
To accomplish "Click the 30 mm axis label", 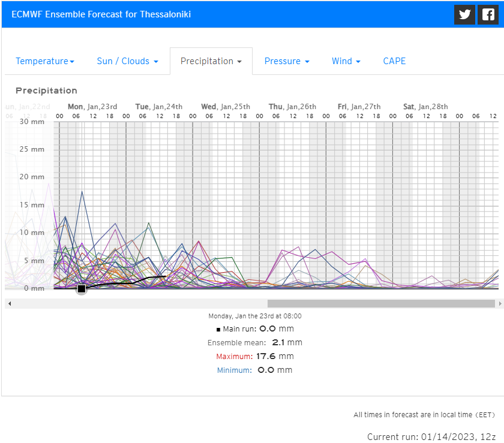I will (x=32, y=122).
